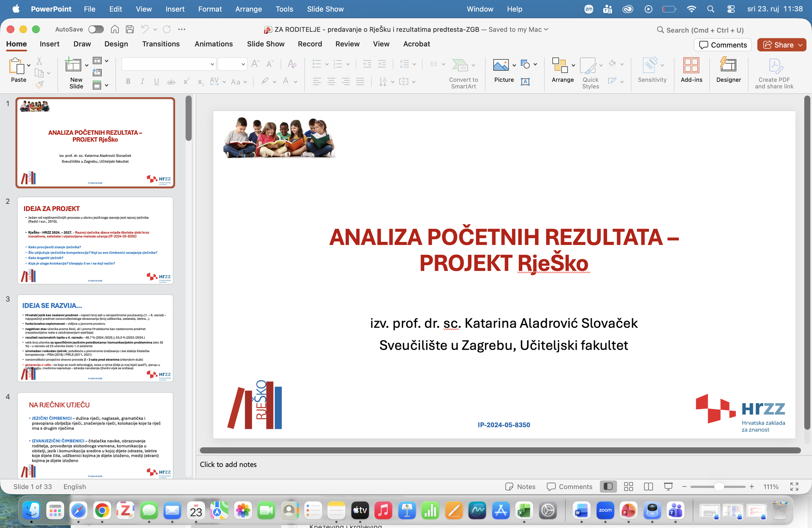Toggle Strikethrough formatting
The height and width of the screenshot is (528, 812).
click(171, 82)
